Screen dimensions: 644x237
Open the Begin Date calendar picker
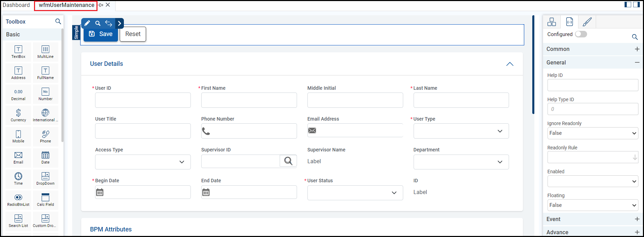[100, 192]
